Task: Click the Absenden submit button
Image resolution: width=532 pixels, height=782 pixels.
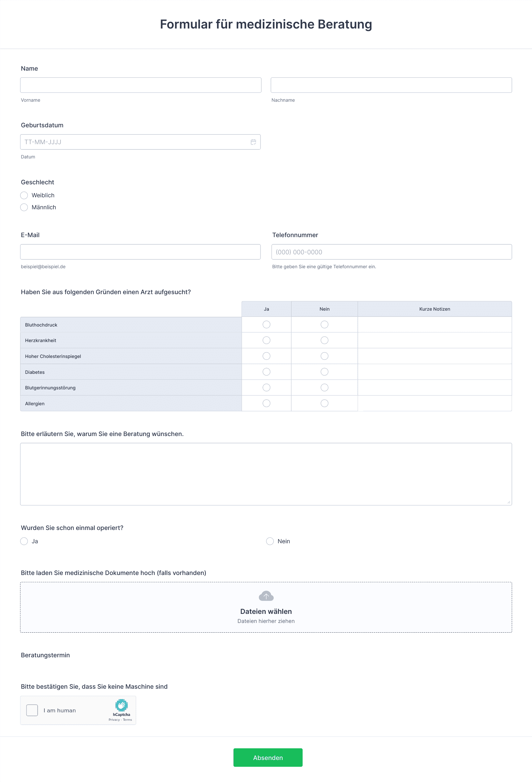Action: (268, 757)
